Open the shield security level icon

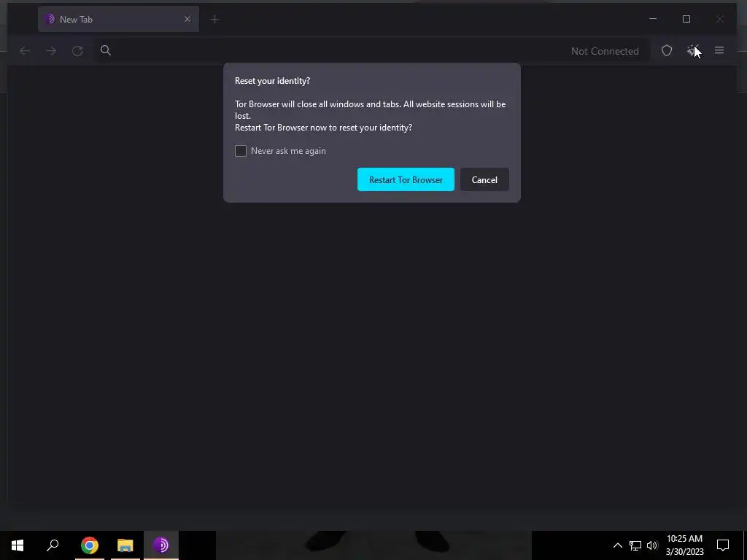click(x=667, y=50)
